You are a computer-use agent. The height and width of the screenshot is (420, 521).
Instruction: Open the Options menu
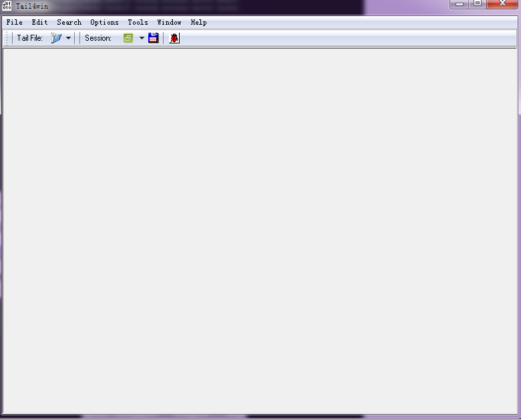[x=104, y=22]
